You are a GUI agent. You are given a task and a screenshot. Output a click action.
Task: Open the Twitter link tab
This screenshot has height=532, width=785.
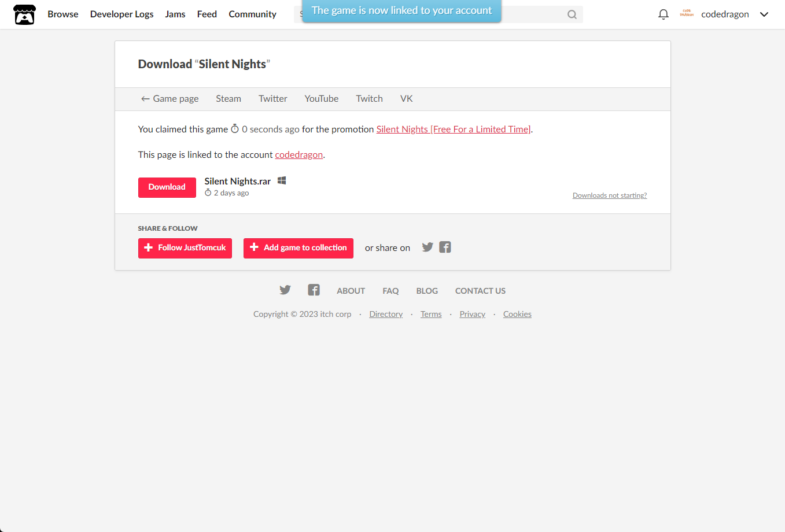click(x=273, y=99)
